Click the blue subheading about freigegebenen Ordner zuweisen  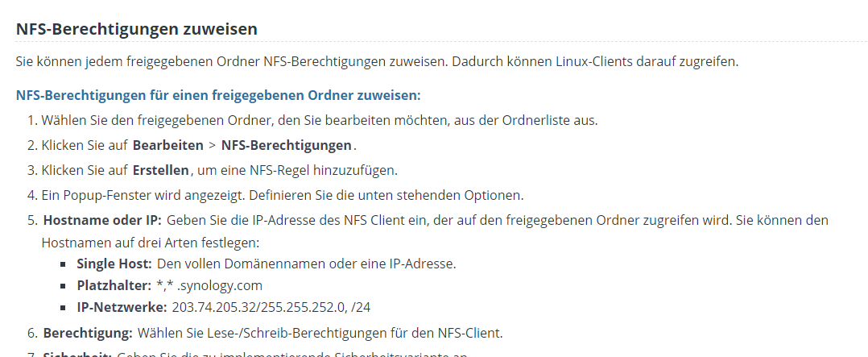coord(217,95)
